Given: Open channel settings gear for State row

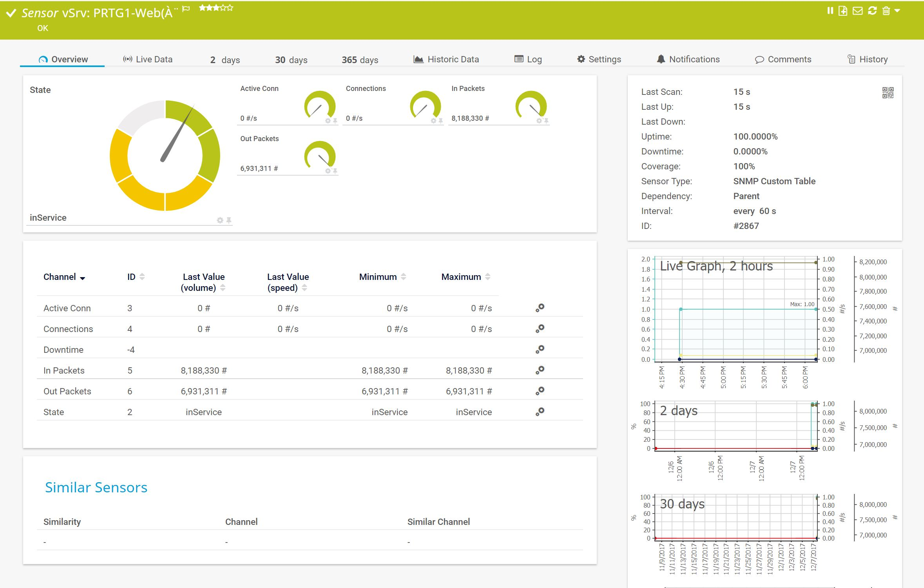Looking at the screenshot, I should click(x=540, y=412).
